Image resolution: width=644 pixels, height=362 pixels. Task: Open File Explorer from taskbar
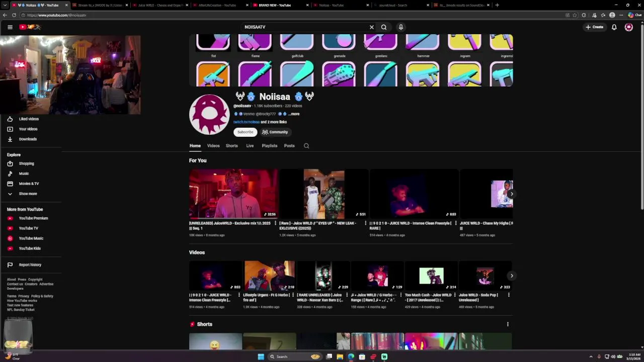pyautogui.click(x=340, y=356)
